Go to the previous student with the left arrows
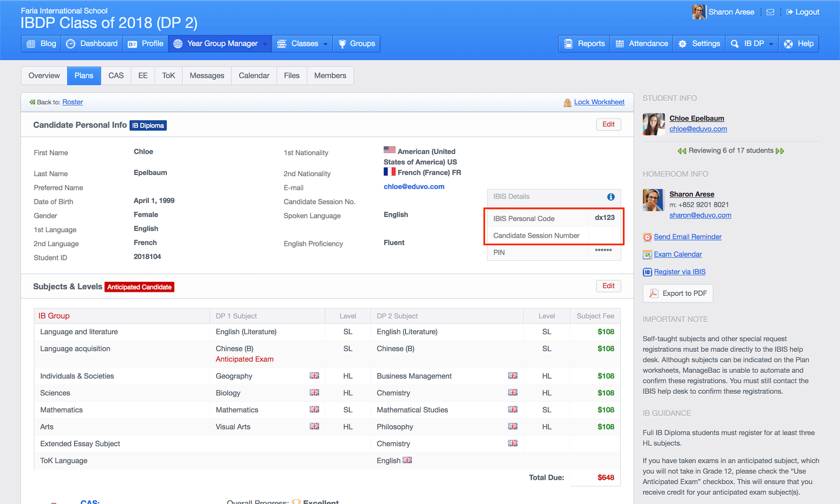 682,151
